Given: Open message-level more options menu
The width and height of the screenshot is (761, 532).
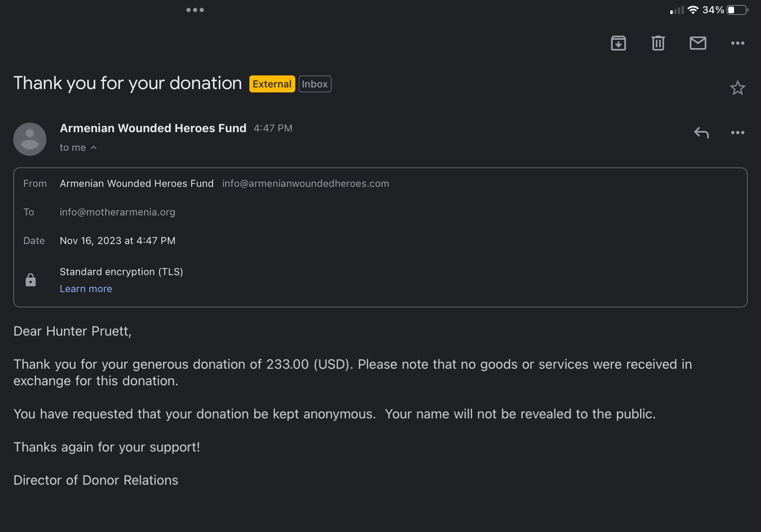Looking at the screenshot, I should coord(737,133).
